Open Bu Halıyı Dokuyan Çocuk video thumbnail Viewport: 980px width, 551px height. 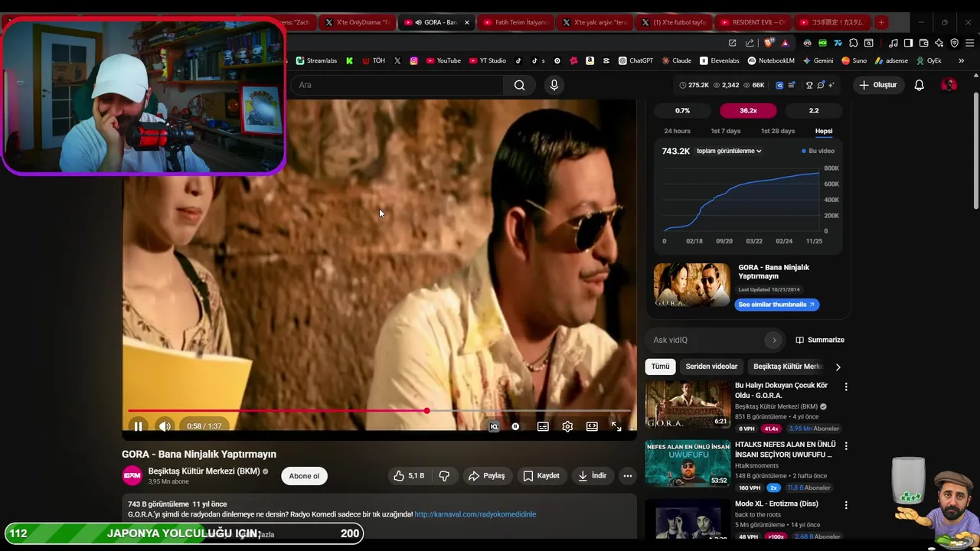click(x=688, y=404)
